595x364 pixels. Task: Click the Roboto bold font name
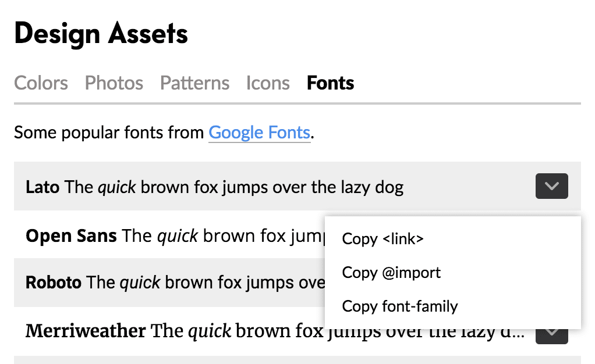point(53,283)
